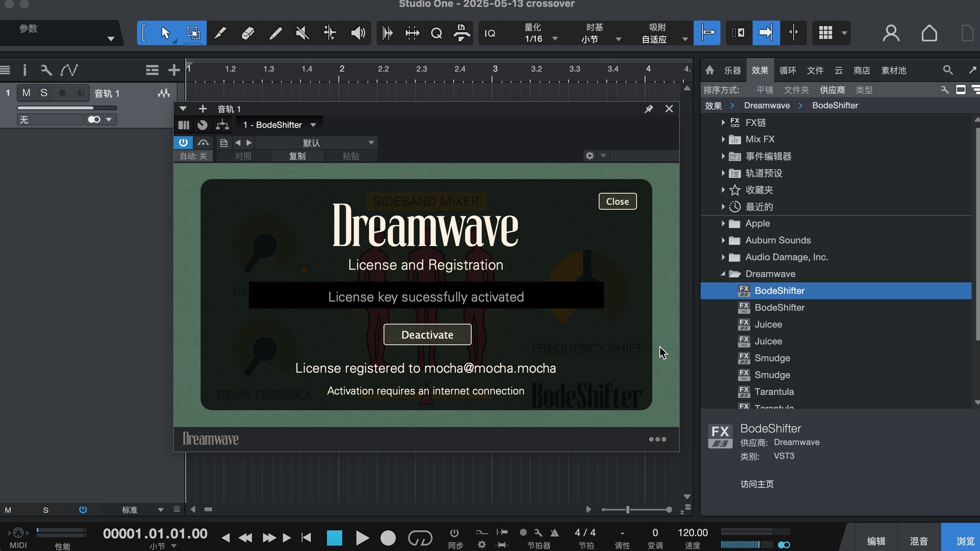Screen dimensions: 980x551
Task: Switch to the 乐器 browser tab
Action: 732,70
